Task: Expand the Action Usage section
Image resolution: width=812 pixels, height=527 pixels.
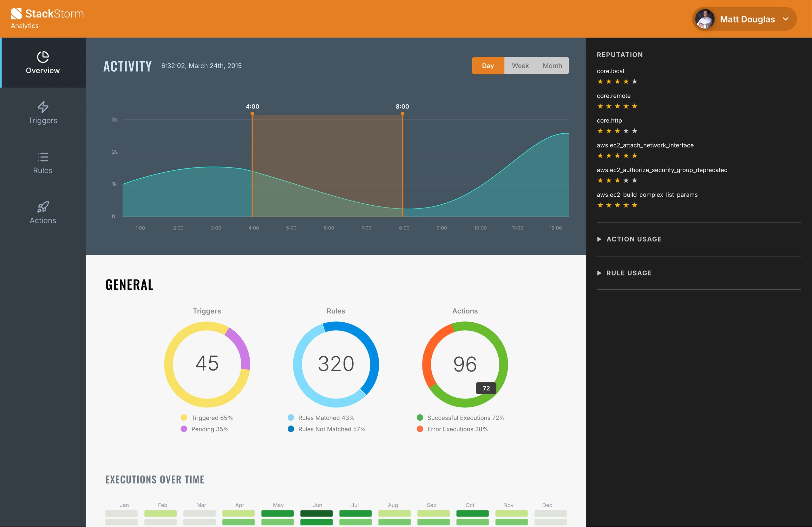Action: [630, 239]
